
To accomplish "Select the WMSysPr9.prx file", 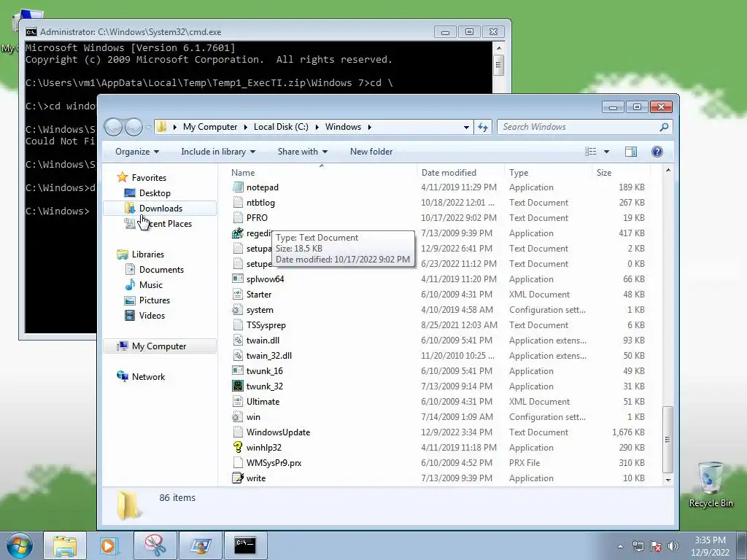I will click(274, 462).
